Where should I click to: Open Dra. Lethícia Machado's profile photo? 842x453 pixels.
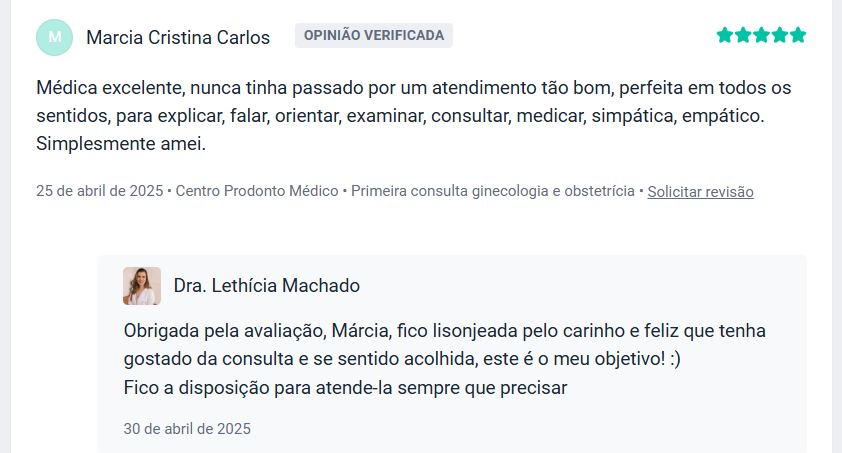point(141,286)
